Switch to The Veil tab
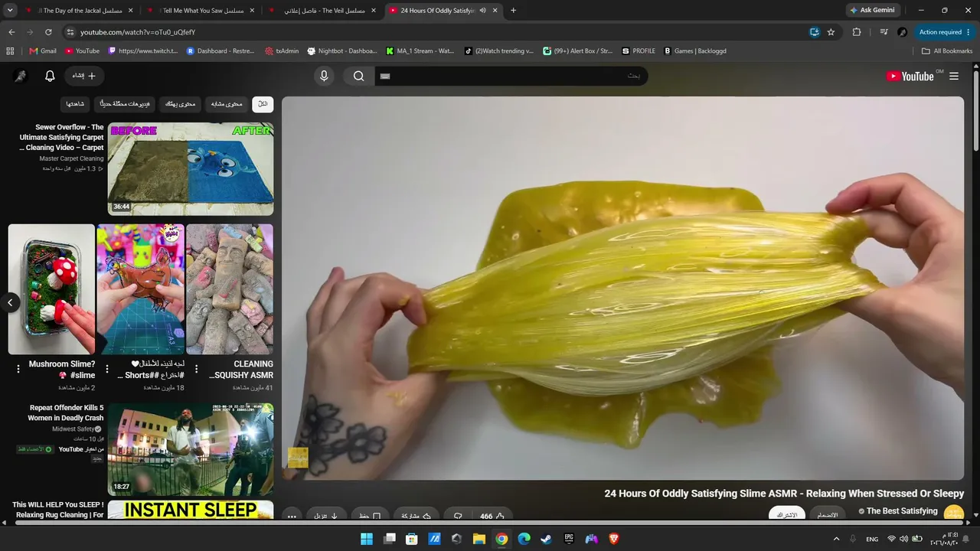The height and width of the screenshot is (551, 980). pyautogui.click(x=322, y=11)
